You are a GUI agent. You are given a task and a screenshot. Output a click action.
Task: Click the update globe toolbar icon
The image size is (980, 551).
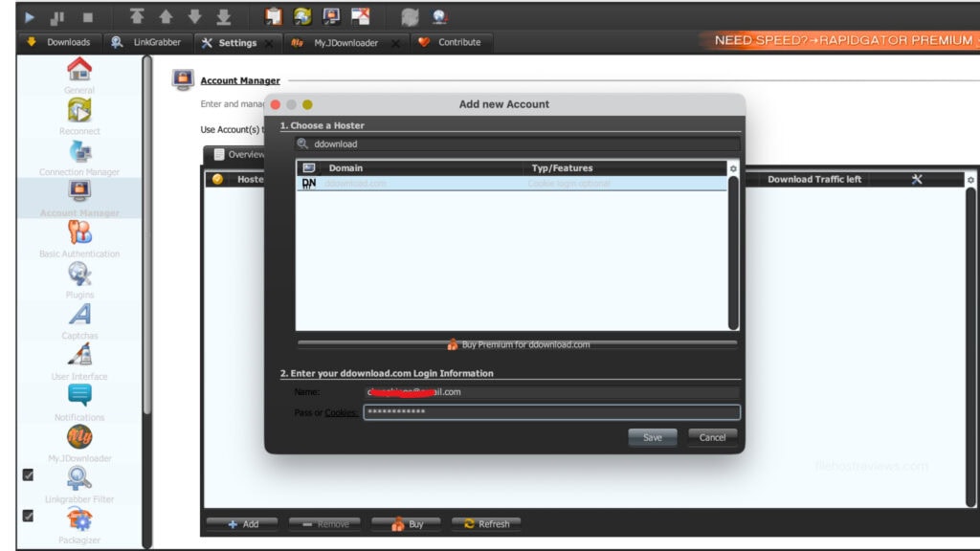coord(439,17)
